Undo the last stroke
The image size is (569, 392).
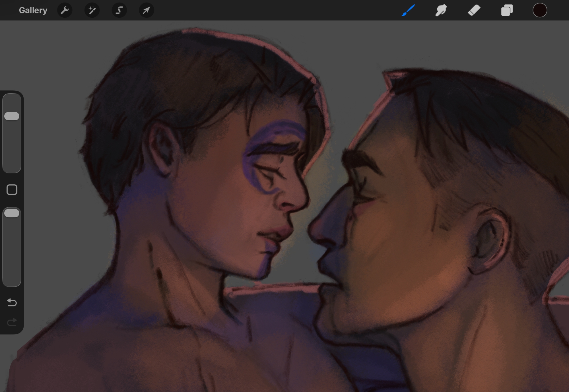[12, 302]
